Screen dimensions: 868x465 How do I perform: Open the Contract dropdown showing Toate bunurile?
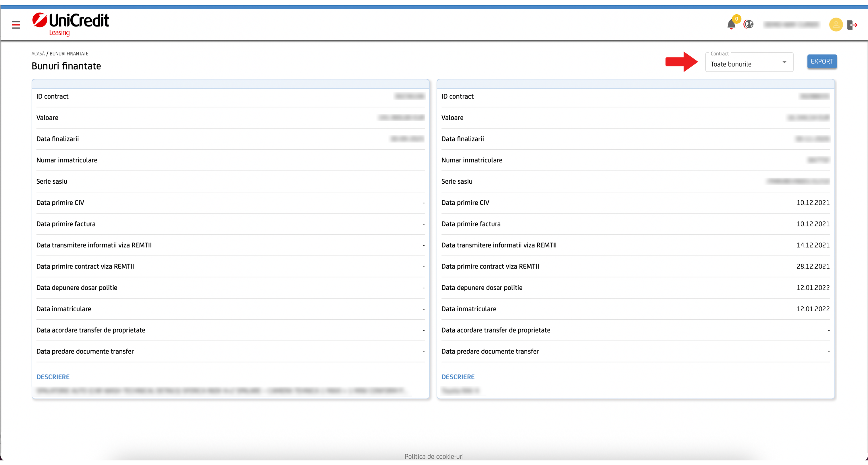749,62
